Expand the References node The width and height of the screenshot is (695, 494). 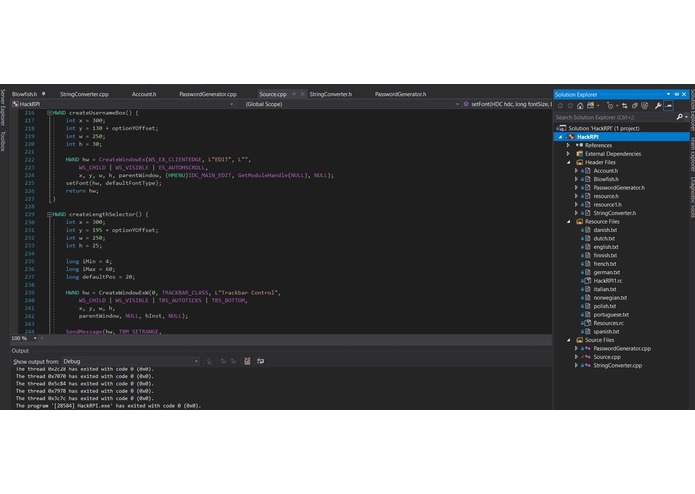568,145
